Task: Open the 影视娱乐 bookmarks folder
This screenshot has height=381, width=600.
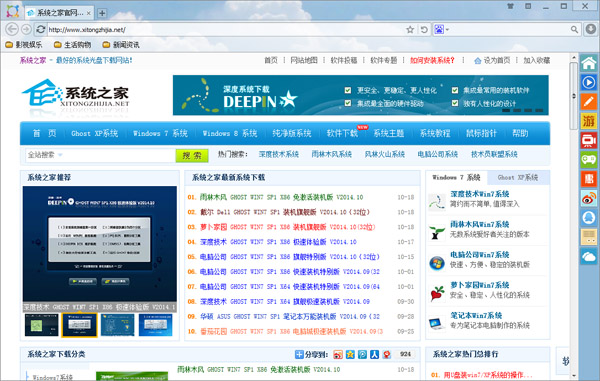Action: point(24,45)
